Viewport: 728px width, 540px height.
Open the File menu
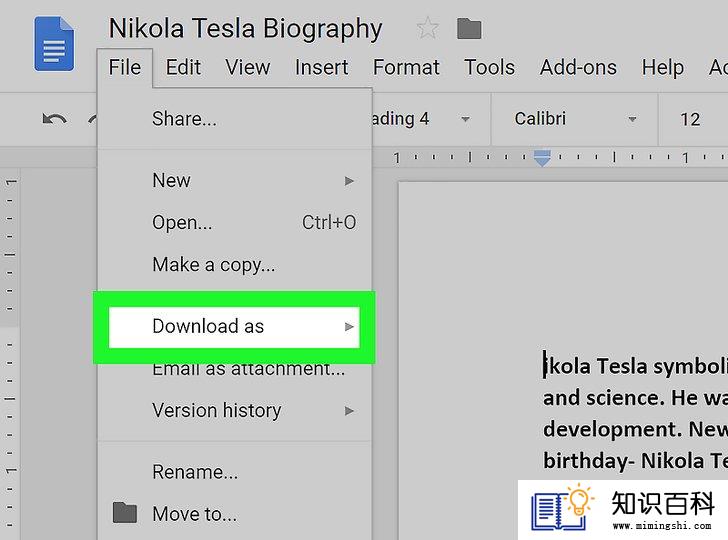pos(125,67)
